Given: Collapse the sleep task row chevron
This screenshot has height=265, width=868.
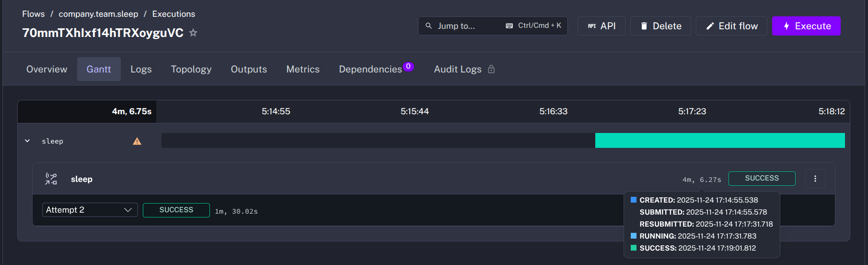Looking at the screenshot, I should point(27,141).
